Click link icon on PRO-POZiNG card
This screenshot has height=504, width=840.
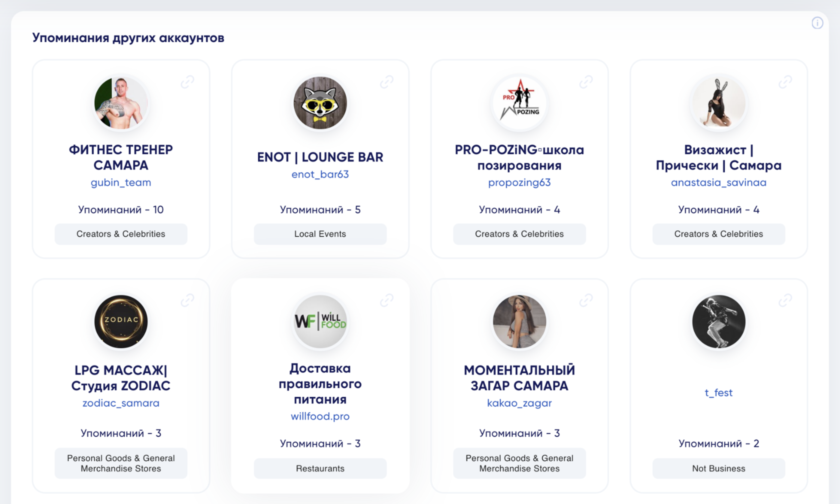point(586,81)
